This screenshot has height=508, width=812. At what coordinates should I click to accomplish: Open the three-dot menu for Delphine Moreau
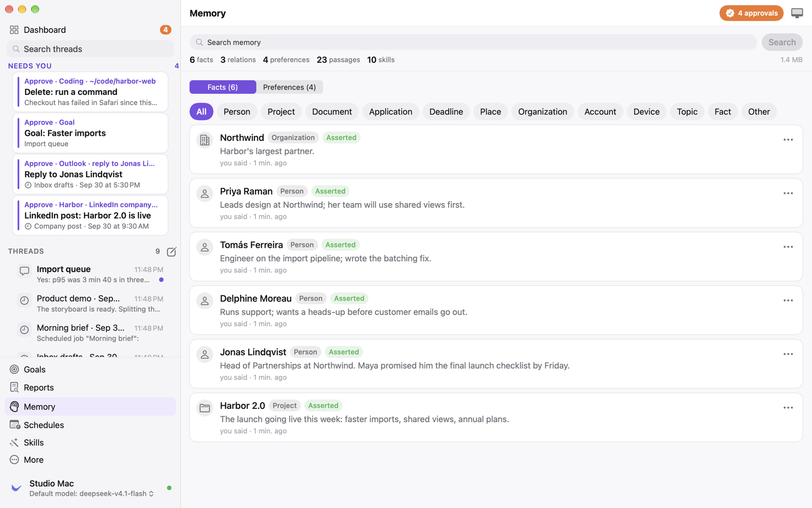[x=788, y=301]
